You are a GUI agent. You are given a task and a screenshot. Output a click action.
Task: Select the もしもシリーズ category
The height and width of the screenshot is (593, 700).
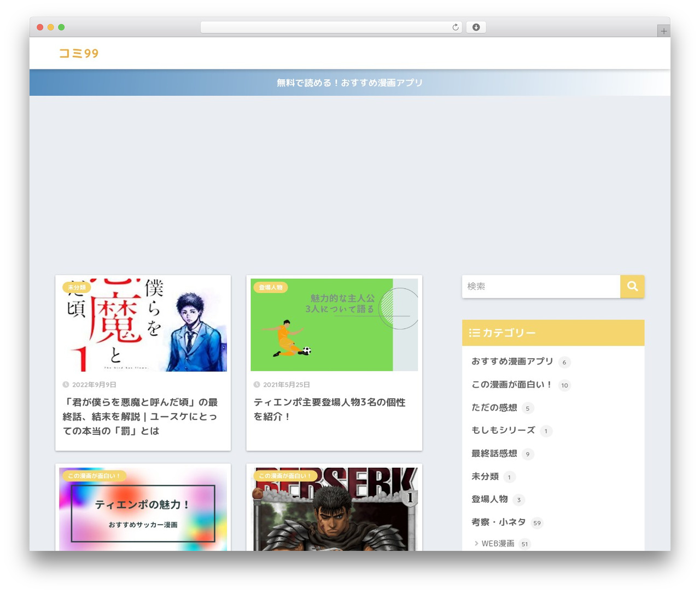[503, 431]
